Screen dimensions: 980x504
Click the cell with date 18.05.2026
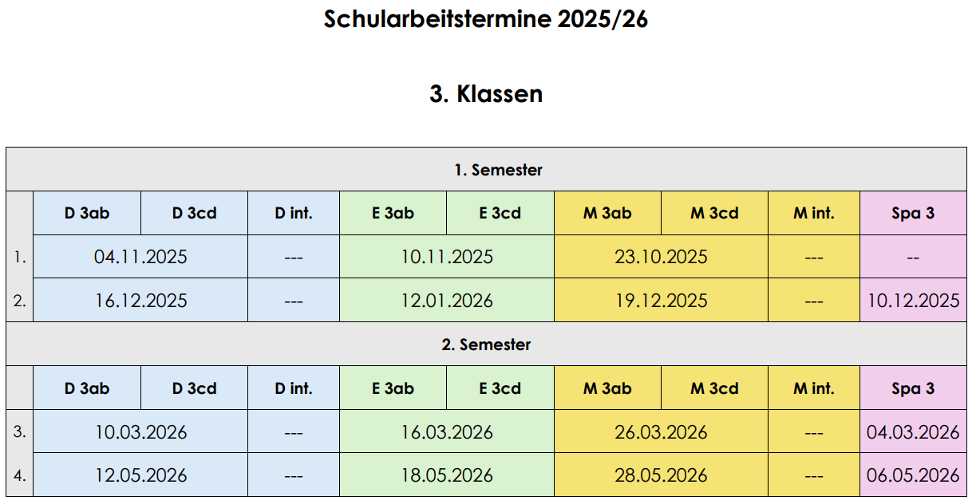(x=447, y=475)
